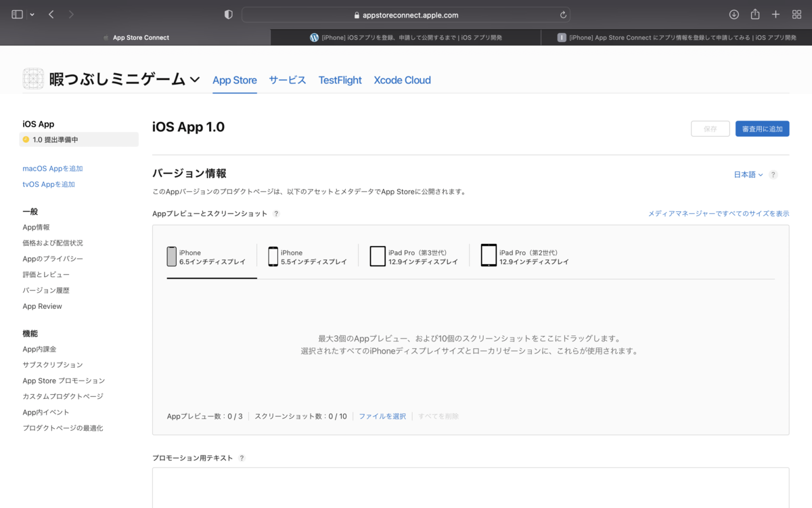Select the iPad Pro（第3世代）12.9インチ tab
The width and height of the screenshot is (812, 508).
[x=414, y=257]
